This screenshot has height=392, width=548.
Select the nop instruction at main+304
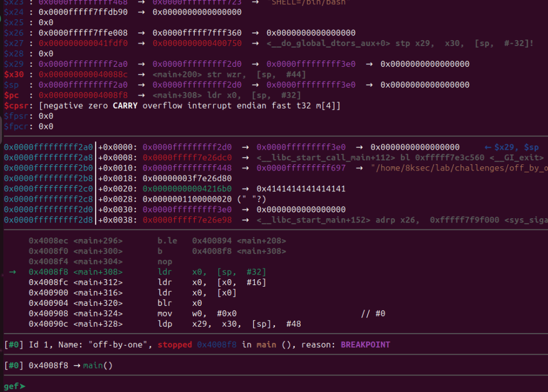[165, 262]
